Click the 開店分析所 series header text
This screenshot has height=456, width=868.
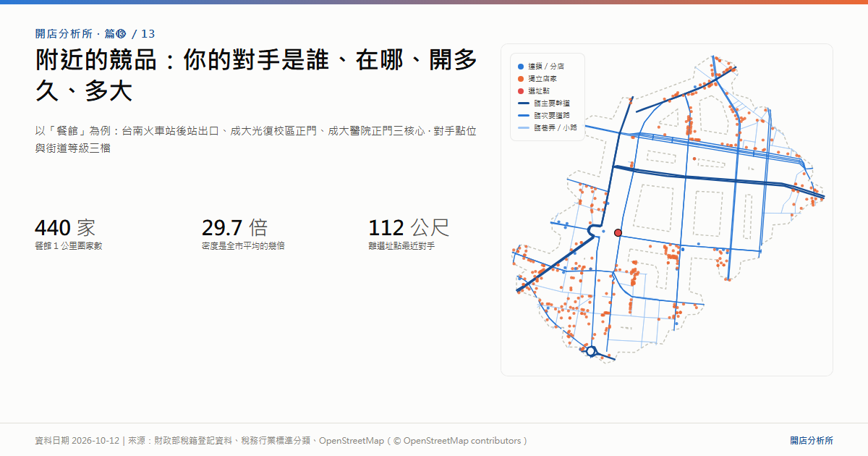[95, 33]
